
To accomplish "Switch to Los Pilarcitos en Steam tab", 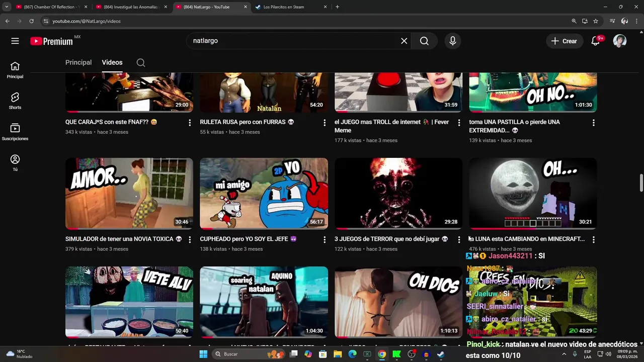I will point(291,7).
